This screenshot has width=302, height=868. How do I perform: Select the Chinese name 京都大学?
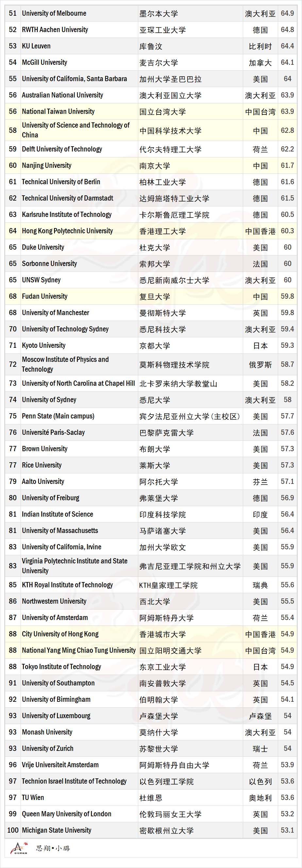click(155, 346)
